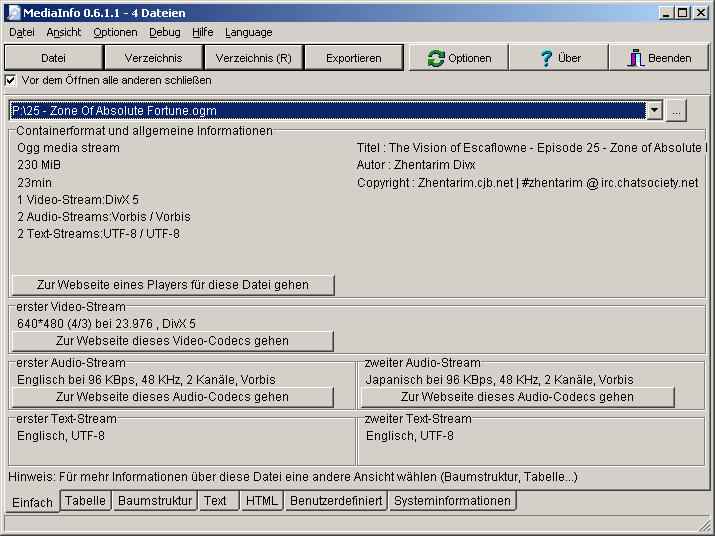Minimize the MediaInfo window
The height and width of the screenshot is (536, 715).
(666, 13)
